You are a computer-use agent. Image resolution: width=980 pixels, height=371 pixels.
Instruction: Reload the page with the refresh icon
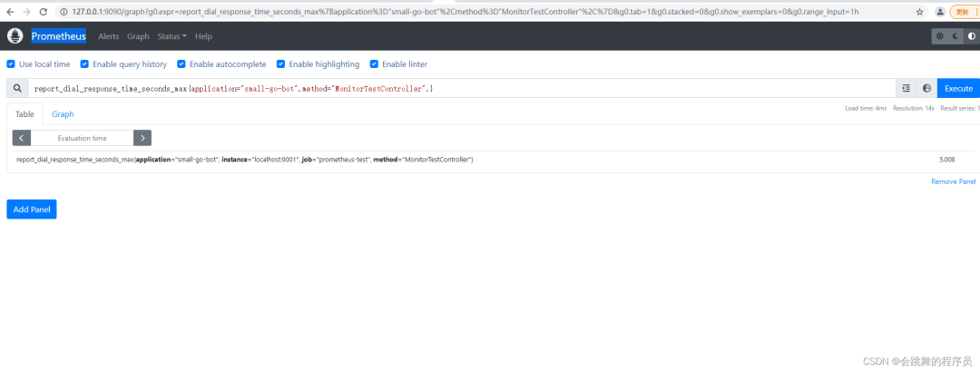click(44, 12)
